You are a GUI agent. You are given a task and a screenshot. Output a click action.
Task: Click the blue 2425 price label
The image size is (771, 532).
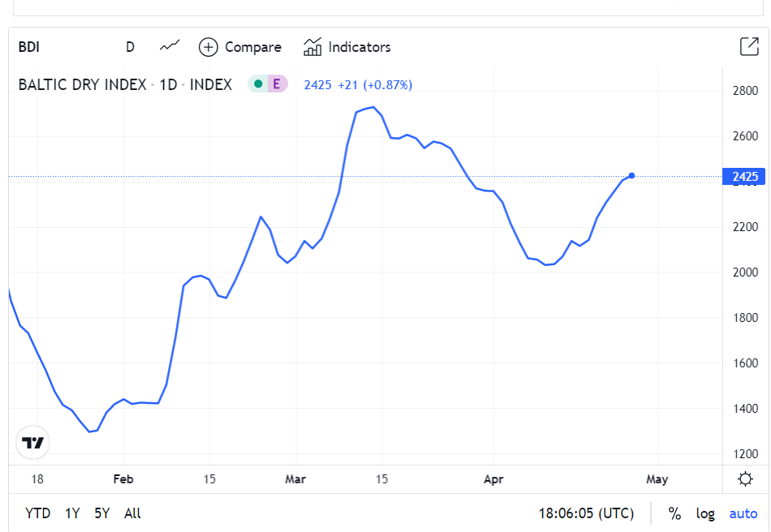point(744,176)
